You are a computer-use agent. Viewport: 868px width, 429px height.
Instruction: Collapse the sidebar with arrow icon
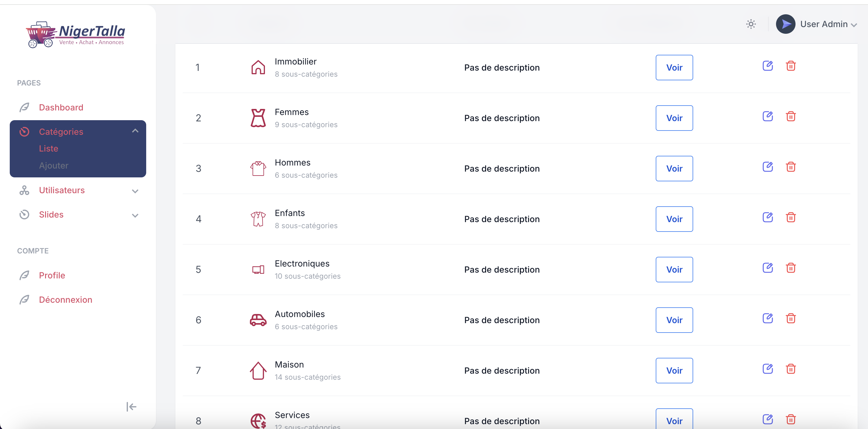click(x=131, y=407)
